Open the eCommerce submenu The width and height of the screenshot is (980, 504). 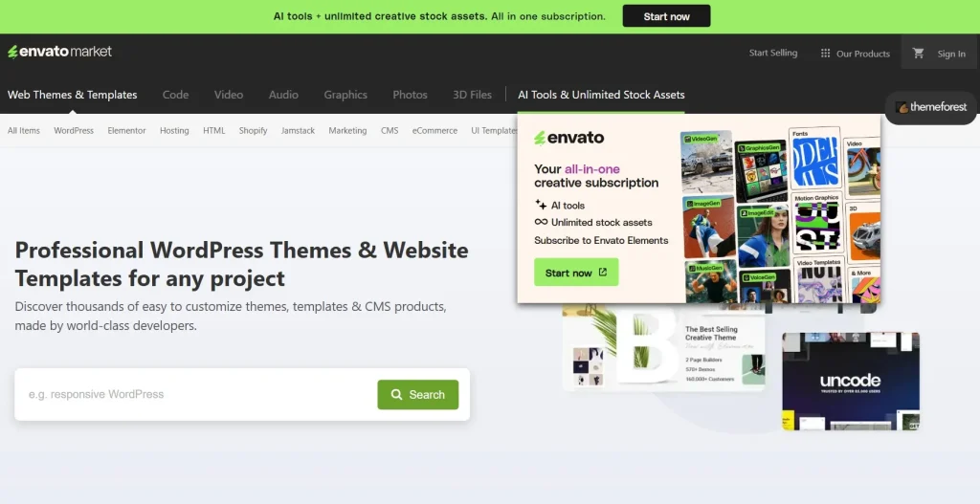[434, 130]
